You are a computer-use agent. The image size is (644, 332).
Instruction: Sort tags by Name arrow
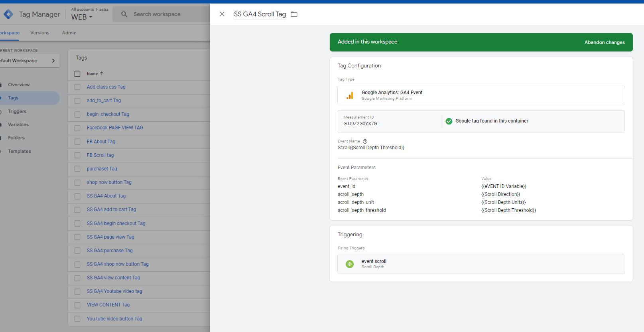click(x=102, y=73)
